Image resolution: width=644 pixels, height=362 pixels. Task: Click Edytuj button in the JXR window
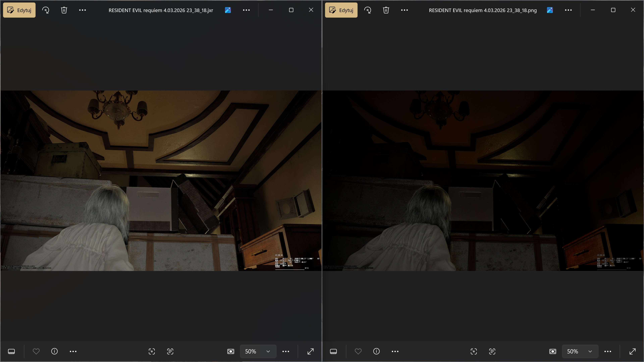pos(19,10)
